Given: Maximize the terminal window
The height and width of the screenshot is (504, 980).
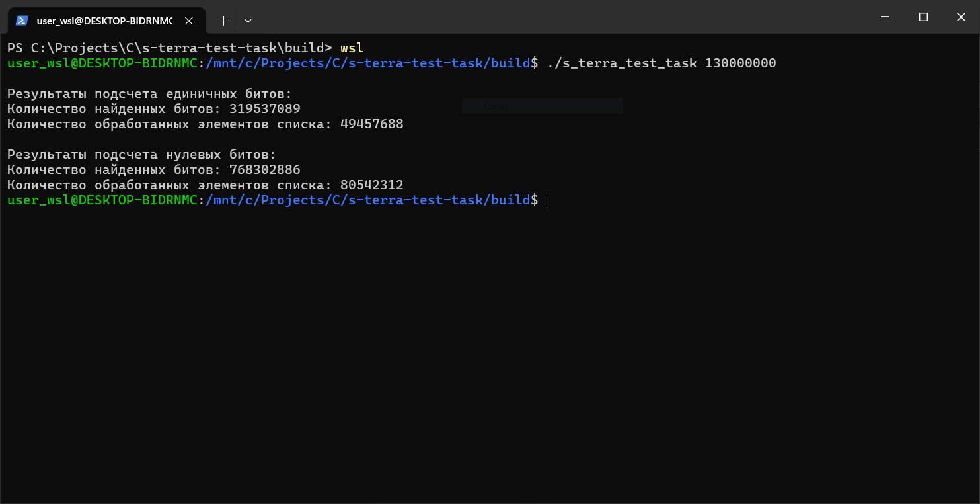Looking at the screenshot, I should (923, 17).
